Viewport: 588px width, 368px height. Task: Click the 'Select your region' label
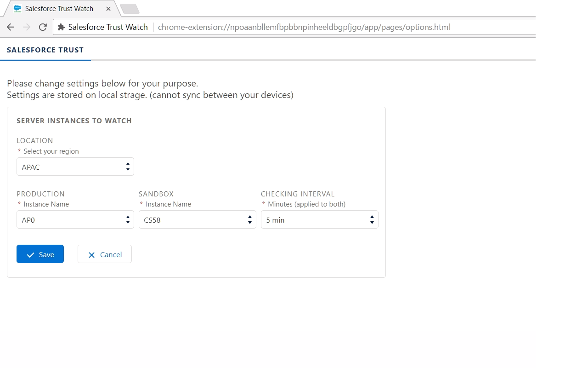point(51,151)
